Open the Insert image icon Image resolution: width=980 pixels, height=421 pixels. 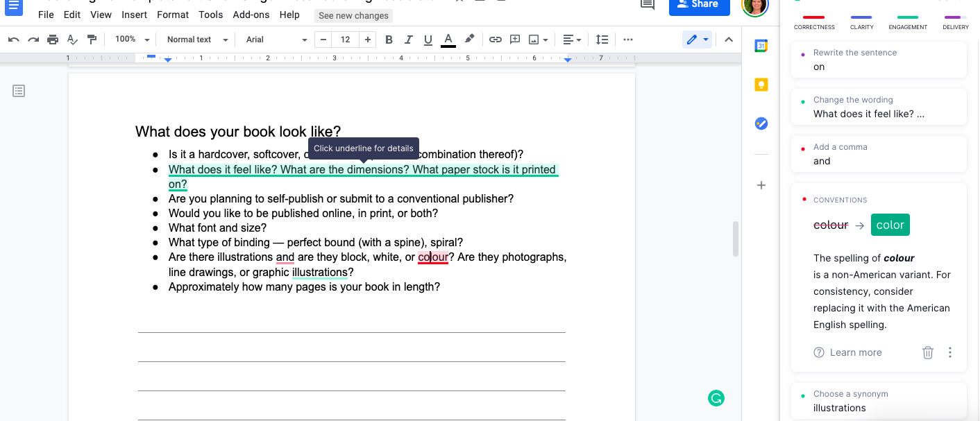(534, 39)
